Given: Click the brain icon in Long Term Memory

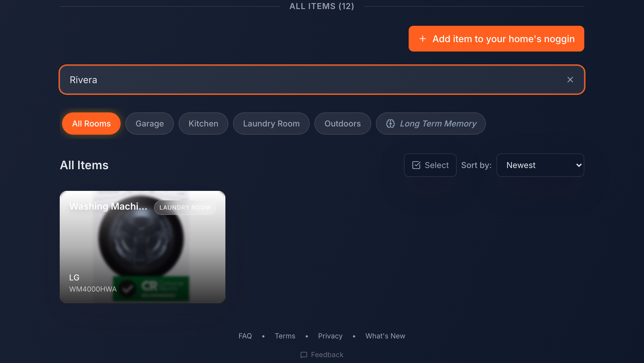Looking at the screenshot, I should tap(390, 124).
